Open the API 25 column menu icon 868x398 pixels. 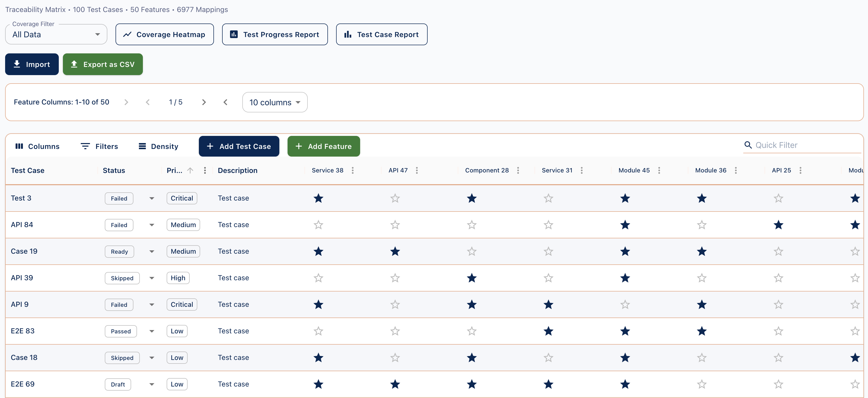[800, 170]
